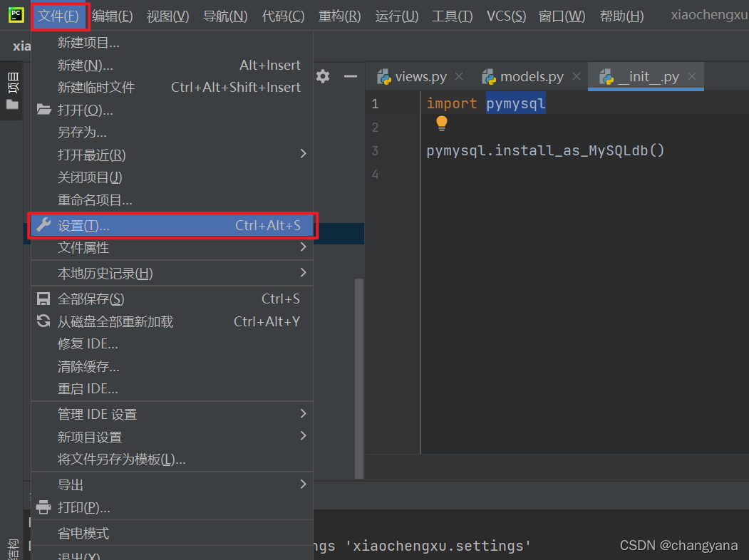
Task: Click line number 3 in the gutter
Action: pos(375,151)
